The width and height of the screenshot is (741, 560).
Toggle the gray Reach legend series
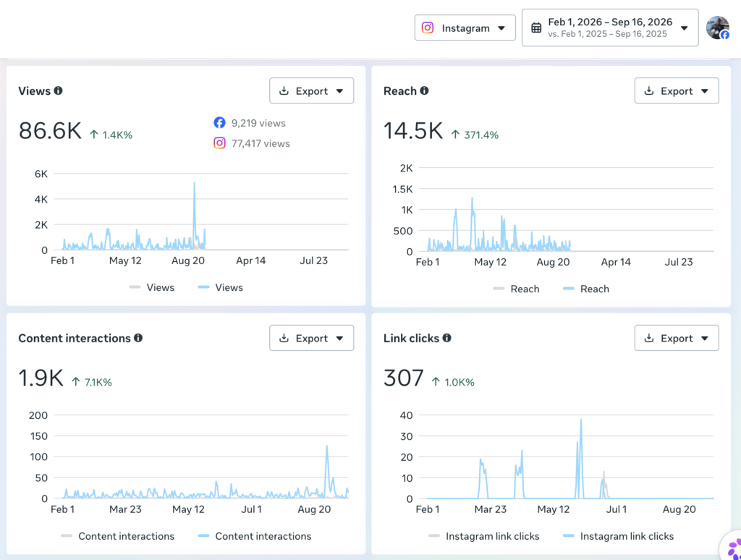(516, 289)
